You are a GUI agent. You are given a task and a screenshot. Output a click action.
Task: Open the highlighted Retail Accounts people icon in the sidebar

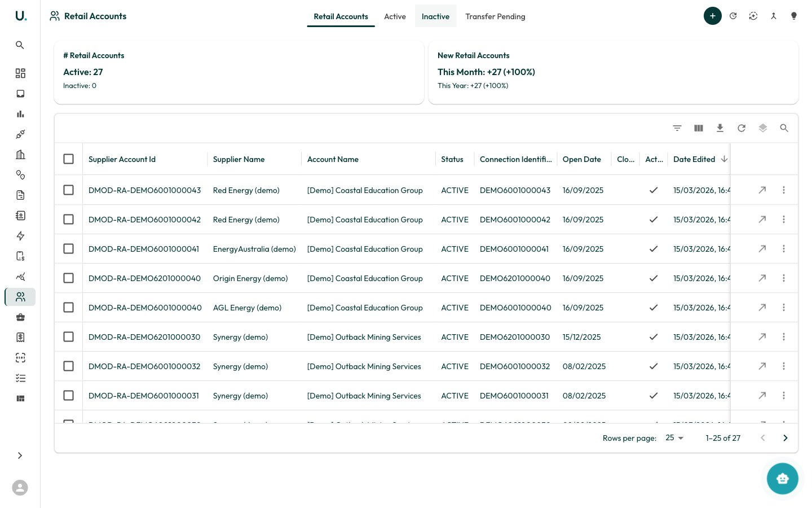pyautogui.click(x=20, y=297)
